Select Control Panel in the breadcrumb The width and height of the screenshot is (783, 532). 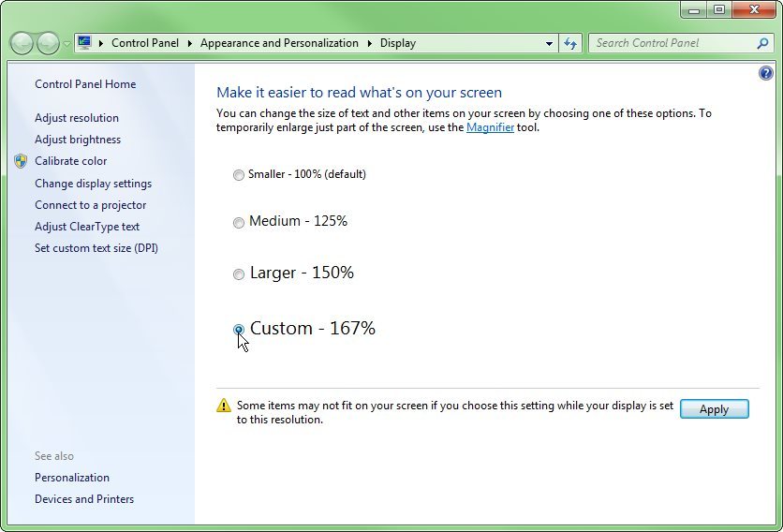click(x=145, y=43)
